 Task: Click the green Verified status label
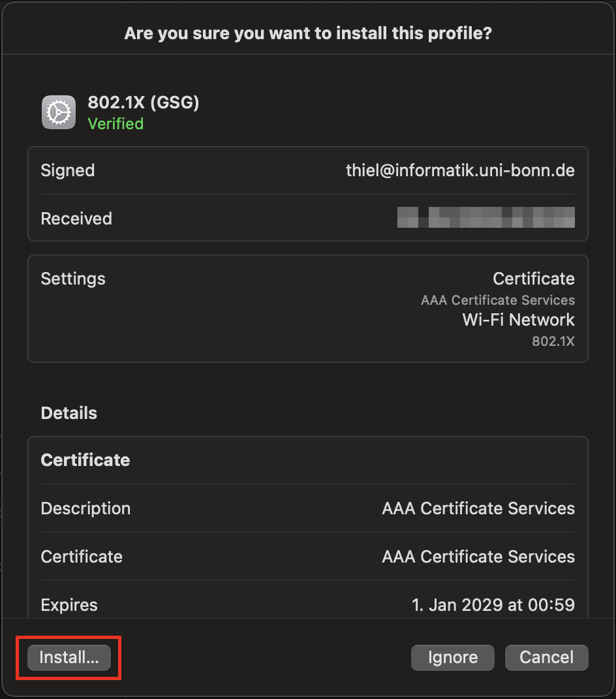pos(115,123)
